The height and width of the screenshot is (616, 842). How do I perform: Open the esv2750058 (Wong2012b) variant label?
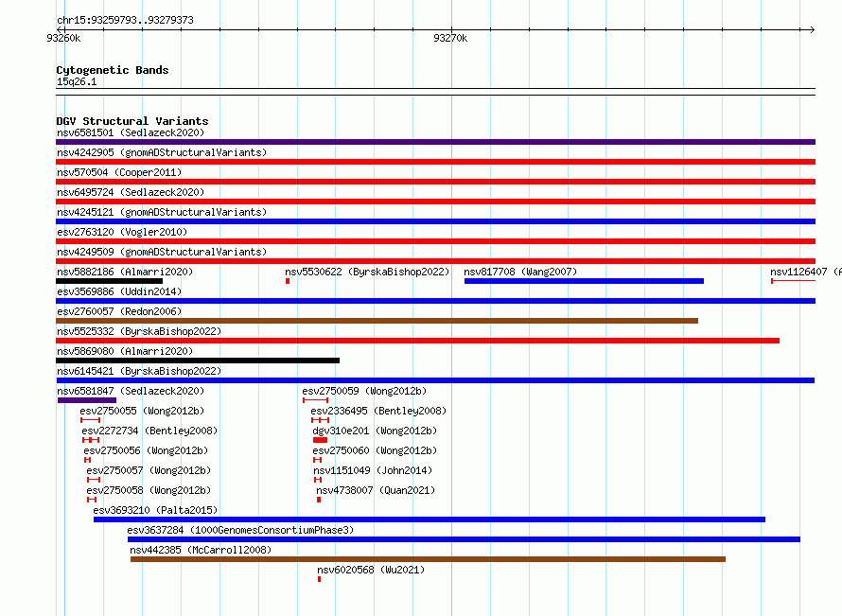click(x=149, y=490)
